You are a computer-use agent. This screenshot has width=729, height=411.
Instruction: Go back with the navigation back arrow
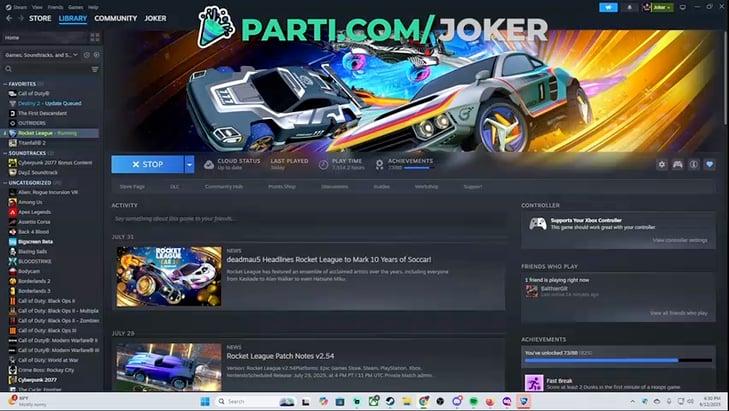[x=9, y=19]
